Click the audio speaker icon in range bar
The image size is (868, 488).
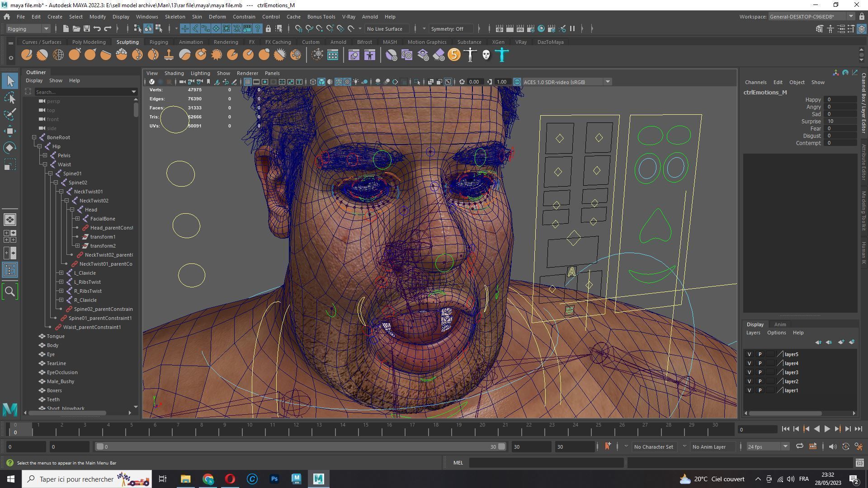pyautogui.click(x=833, y=446)
